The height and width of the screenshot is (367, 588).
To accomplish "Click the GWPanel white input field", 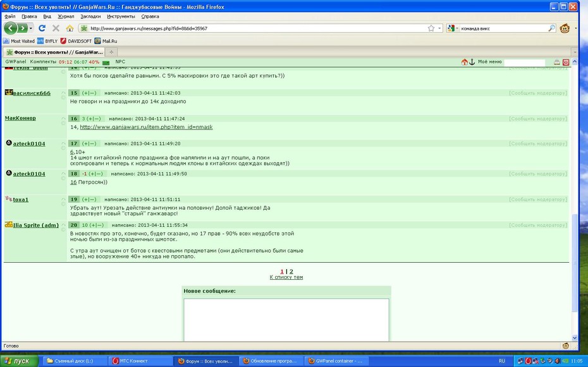I will pyautogui.click(x=525, y=63).
